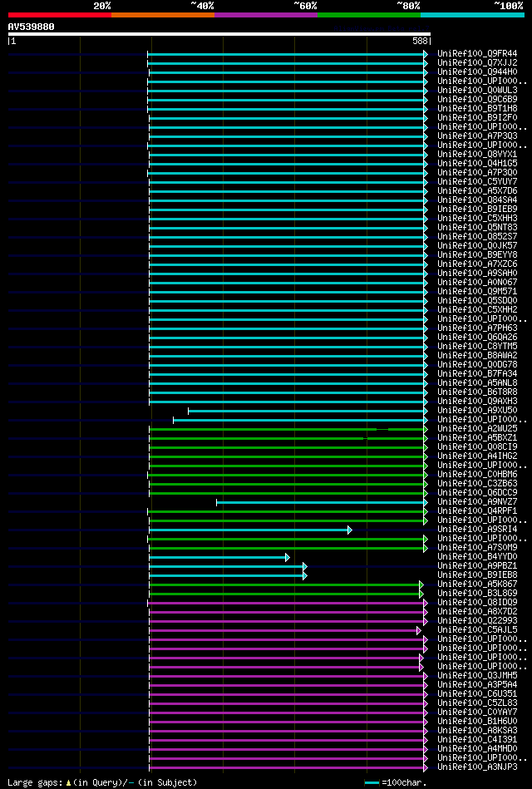Select the UniRef100_A8X7D2 label

click(477, 613)
